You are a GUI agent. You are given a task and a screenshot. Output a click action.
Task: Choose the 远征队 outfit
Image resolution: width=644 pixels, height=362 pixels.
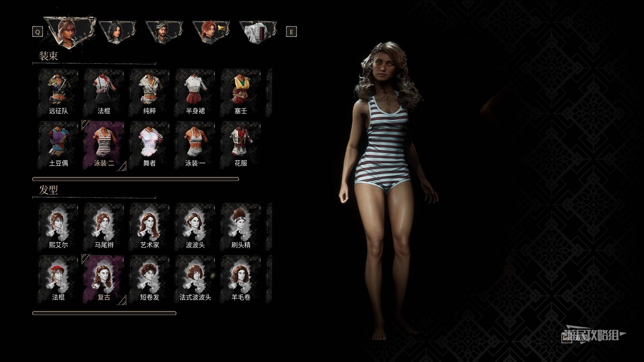(x=58, y=93)
